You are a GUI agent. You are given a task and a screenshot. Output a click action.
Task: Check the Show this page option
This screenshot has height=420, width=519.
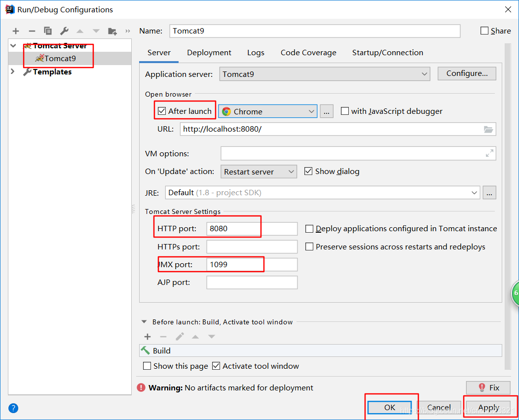coord(147,366)
